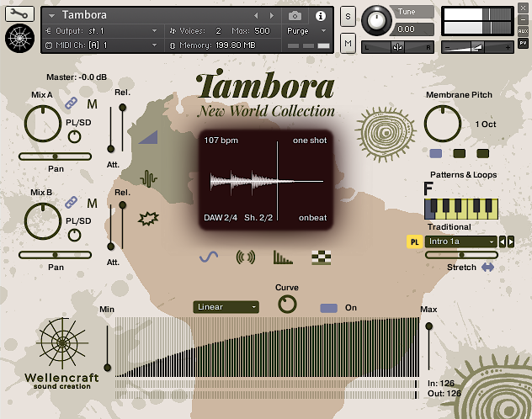Select middle Membrane Pitch octave button
The height and width of the screenshot is (419, 532).
click(460, 154)
